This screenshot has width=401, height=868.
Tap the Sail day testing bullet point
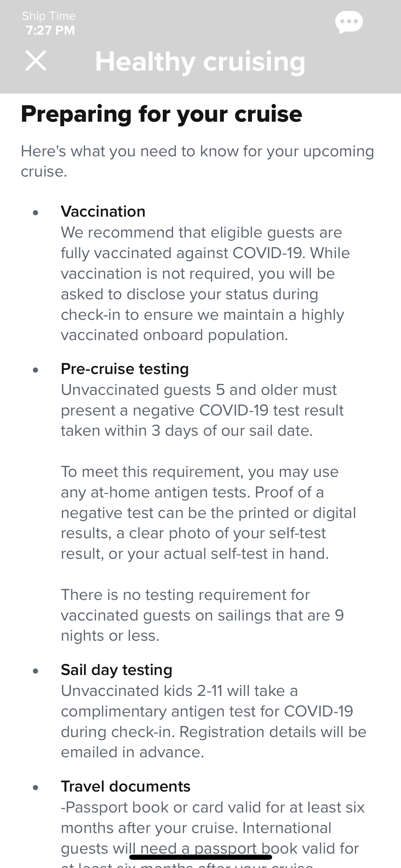pos(36,671)
